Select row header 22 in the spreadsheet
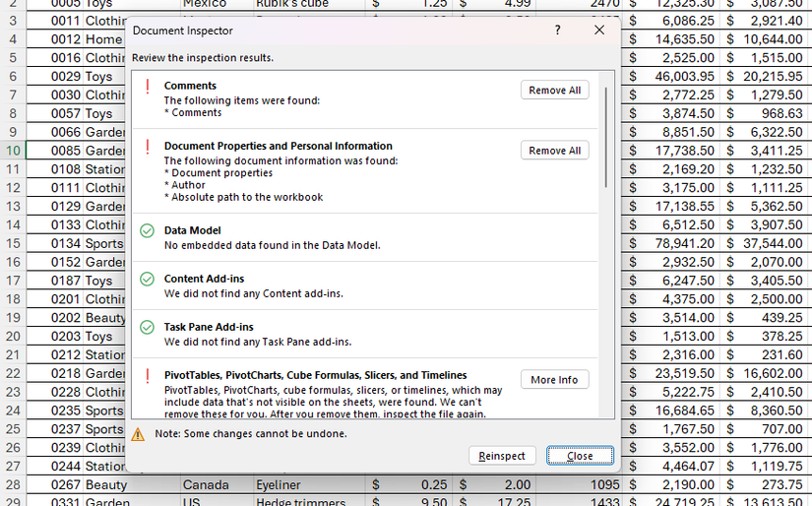Viewport: 812px width, 506px height. click(13, 373)
